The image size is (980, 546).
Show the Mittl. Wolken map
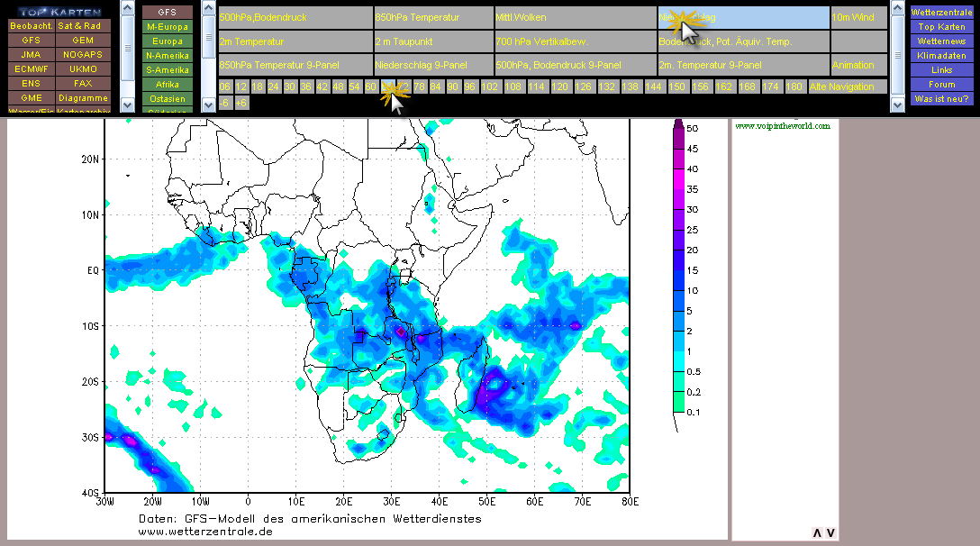pyautogui.click(x=576, y=17)
